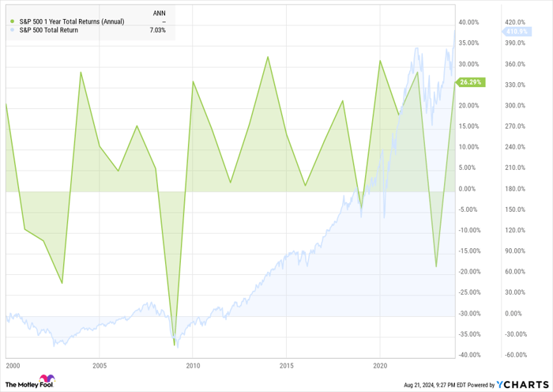Image resolution: width=553 pixels, height=392 pixels.
Task: Click the 2000 label on the x-axis
Action: point(11,366)
